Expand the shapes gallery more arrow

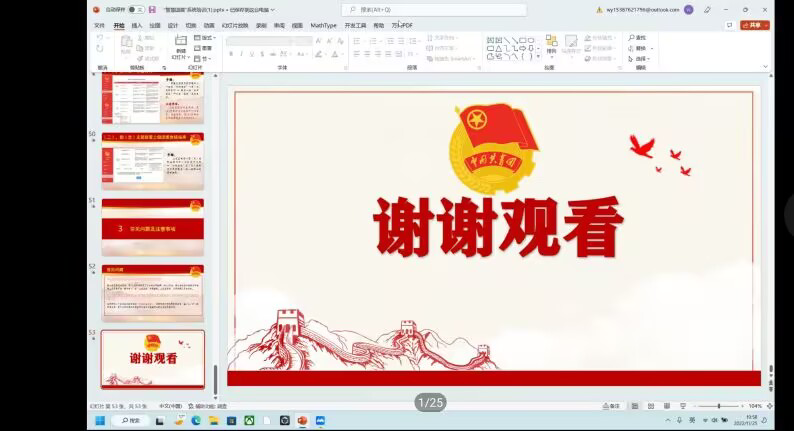(x=538, y=57)
